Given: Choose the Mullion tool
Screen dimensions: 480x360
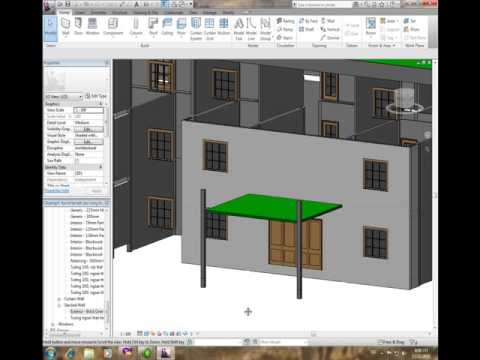Looking at the screenshot, I should (224, 27).
